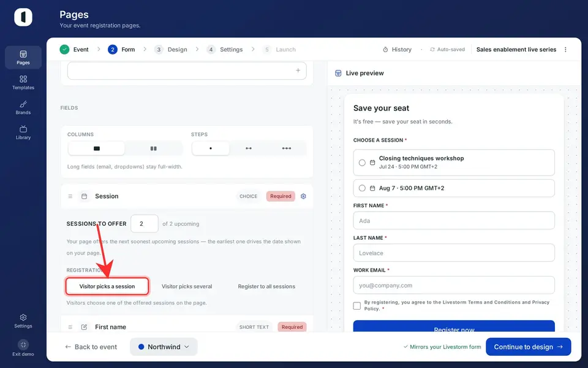Select the three step form option
This screenshot has width=588, height=368.
tap(287, 148)
